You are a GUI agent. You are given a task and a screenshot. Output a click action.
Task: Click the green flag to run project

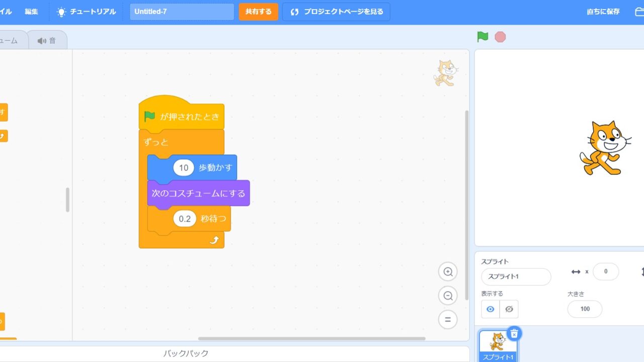[x=482, y=37]
